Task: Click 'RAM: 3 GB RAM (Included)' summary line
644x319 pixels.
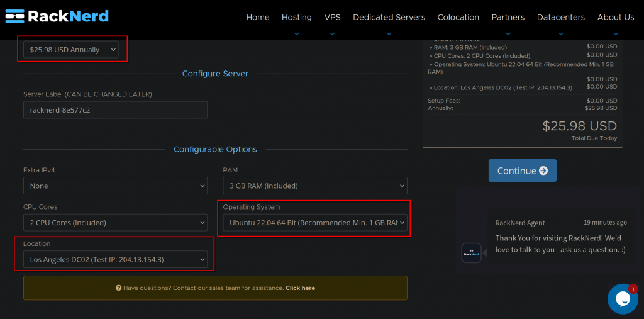Action: (522, 47)
